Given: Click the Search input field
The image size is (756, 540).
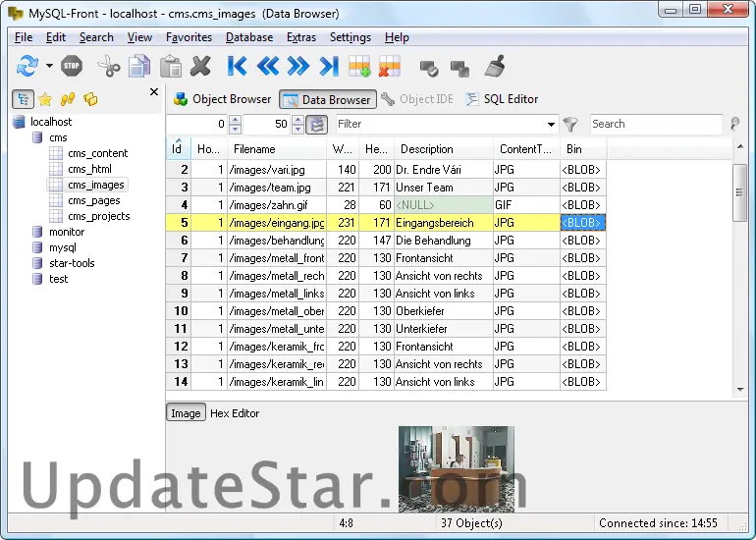Looking at the screenshot, I should (x=656, y=124).
